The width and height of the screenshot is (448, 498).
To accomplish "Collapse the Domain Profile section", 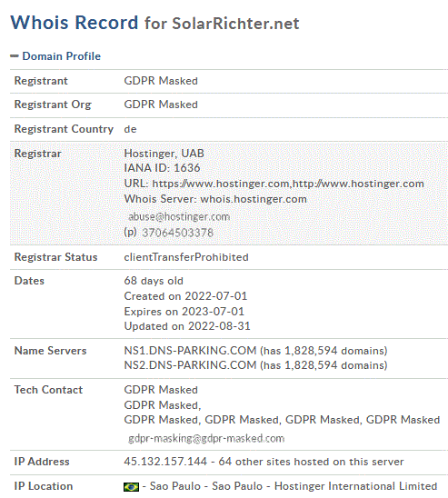I will (61, 56).
